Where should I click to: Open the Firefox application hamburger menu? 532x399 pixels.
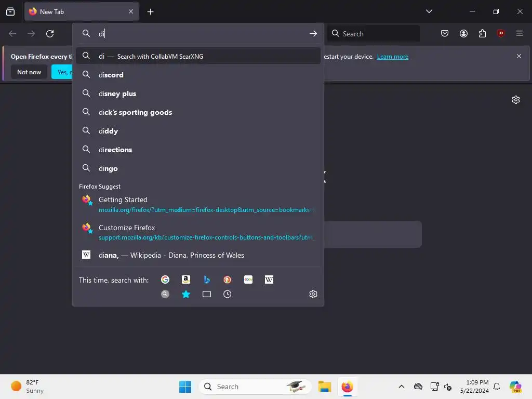520,33
